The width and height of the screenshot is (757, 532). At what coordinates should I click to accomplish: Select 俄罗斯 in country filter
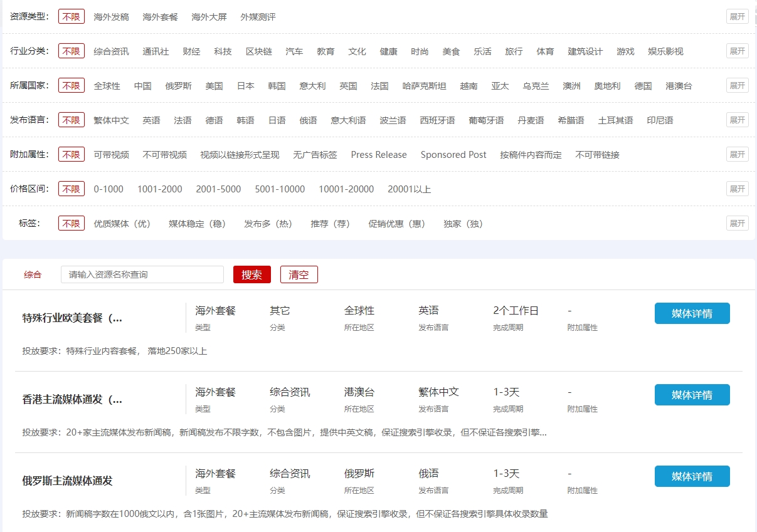[x=178, y=86]
